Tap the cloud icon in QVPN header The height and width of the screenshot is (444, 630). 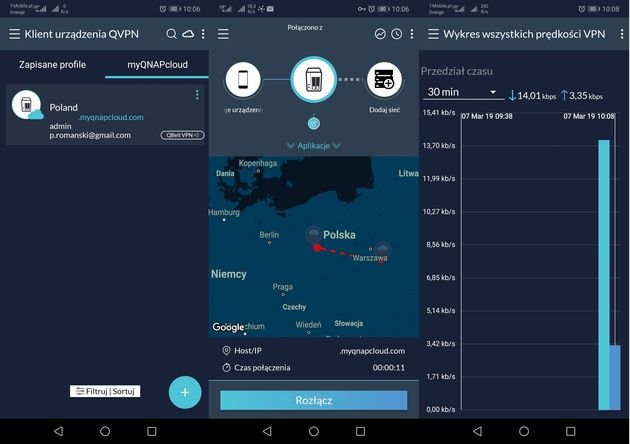[x=188, y=34]
